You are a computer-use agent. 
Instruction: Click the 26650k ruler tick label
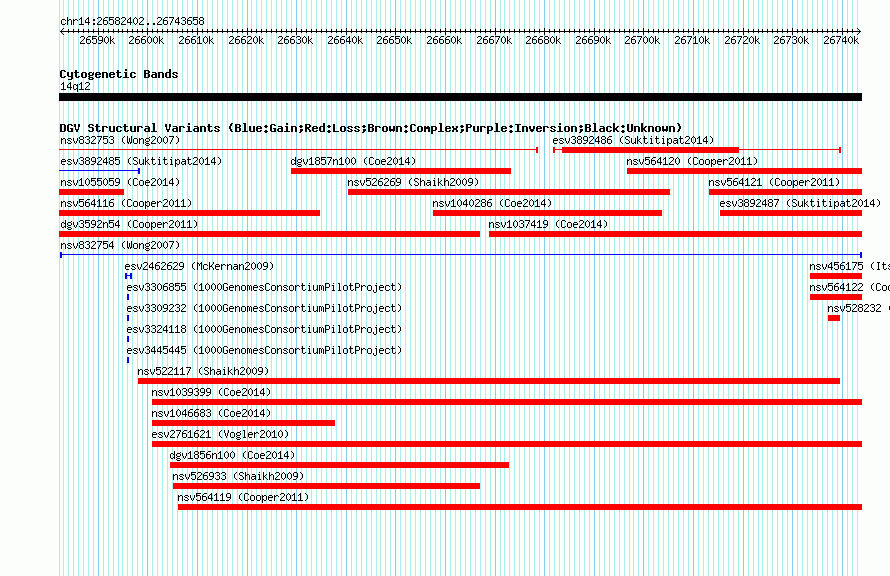point(394,40)
